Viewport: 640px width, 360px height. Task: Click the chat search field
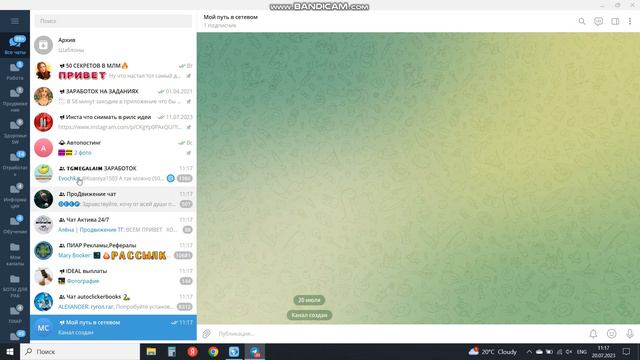coord(113,21)
